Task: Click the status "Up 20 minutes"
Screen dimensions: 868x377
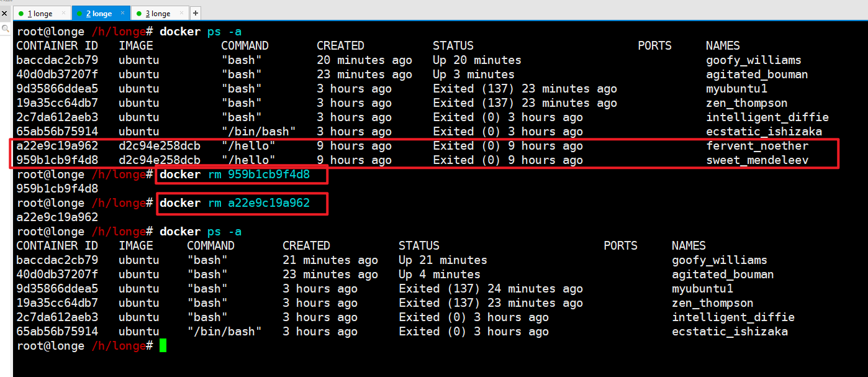Action: 477,60
